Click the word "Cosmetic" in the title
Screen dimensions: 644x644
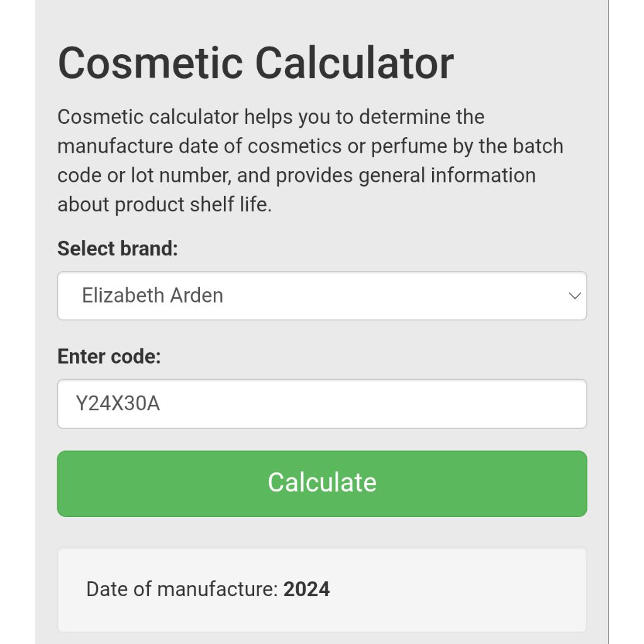tap(150, 63)
